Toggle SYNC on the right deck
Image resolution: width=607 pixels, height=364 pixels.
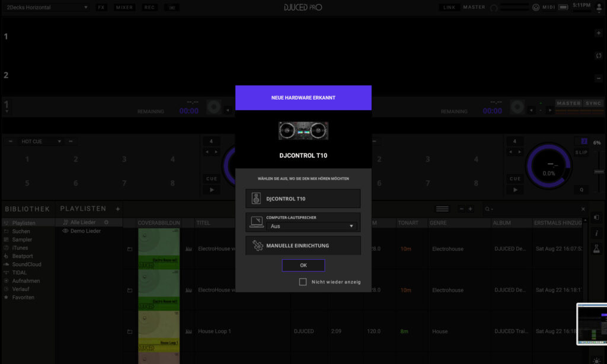coord(593,103)
